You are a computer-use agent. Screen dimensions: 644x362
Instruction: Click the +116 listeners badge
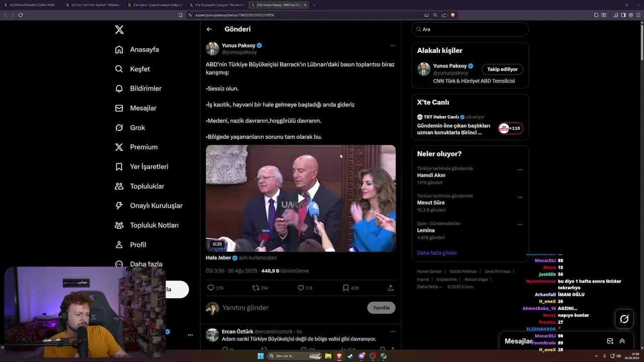point(510,128)
